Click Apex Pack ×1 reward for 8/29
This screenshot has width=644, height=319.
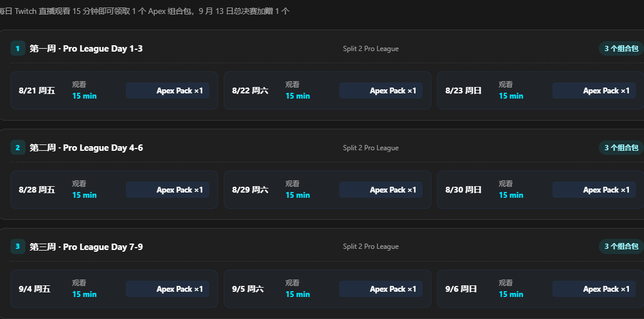coord(381,190)
